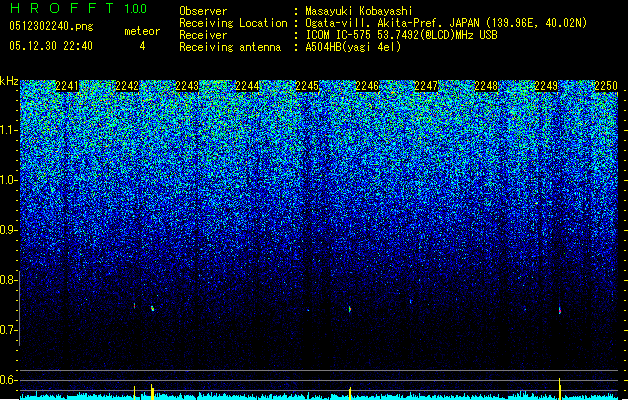Click the Receiver label
This screenshot has width=629, height=400.
pyautogui.click(x=203, y=35)
